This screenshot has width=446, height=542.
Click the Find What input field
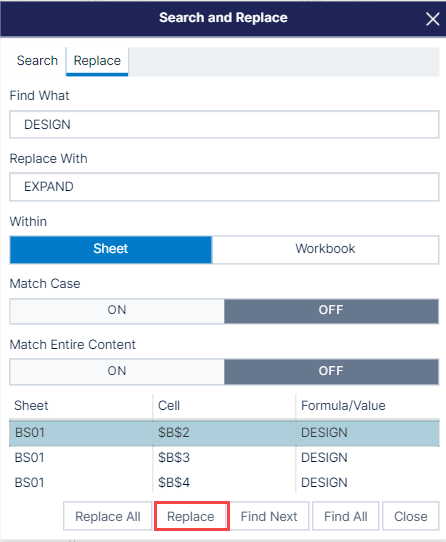(224, 124)
